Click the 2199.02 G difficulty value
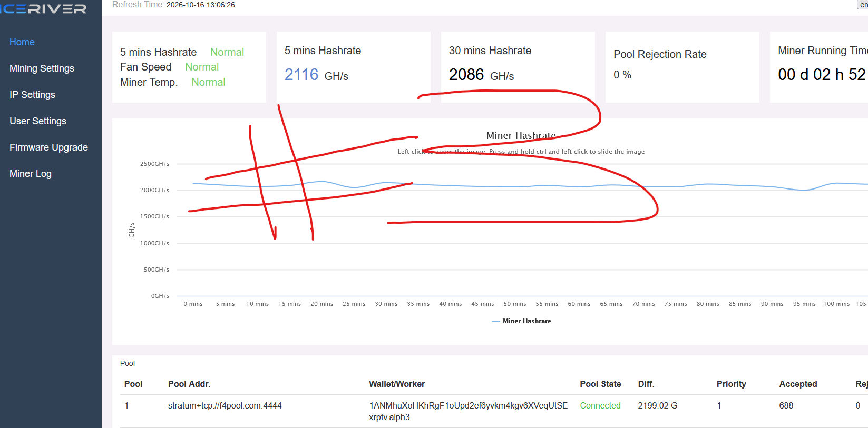868x428 pixels. (x=658, y=406)
